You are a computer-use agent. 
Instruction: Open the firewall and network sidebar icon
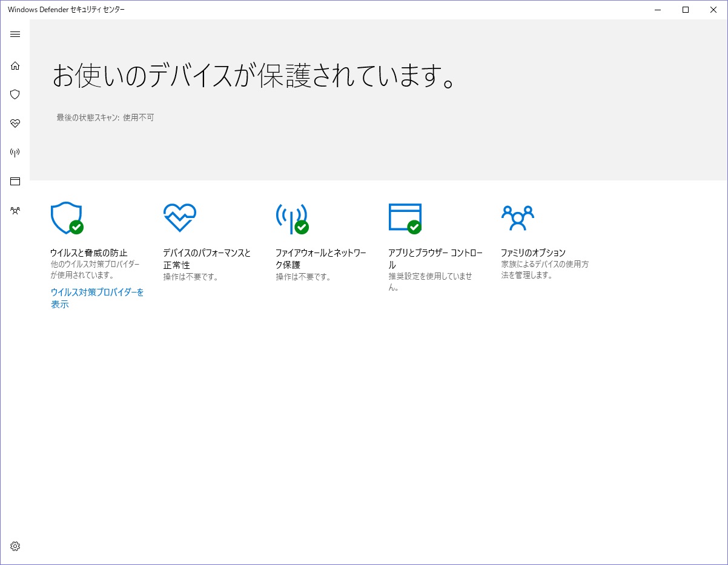[x=15, y=153]
